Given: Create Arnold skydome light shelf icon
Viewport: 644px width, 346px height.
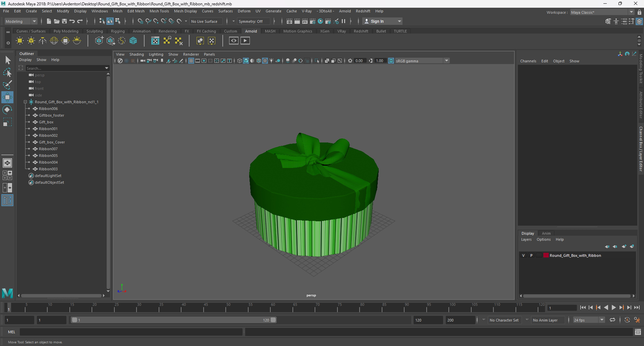Looking at the screenshot, I should pyautogui.click(x=54, y=41).
